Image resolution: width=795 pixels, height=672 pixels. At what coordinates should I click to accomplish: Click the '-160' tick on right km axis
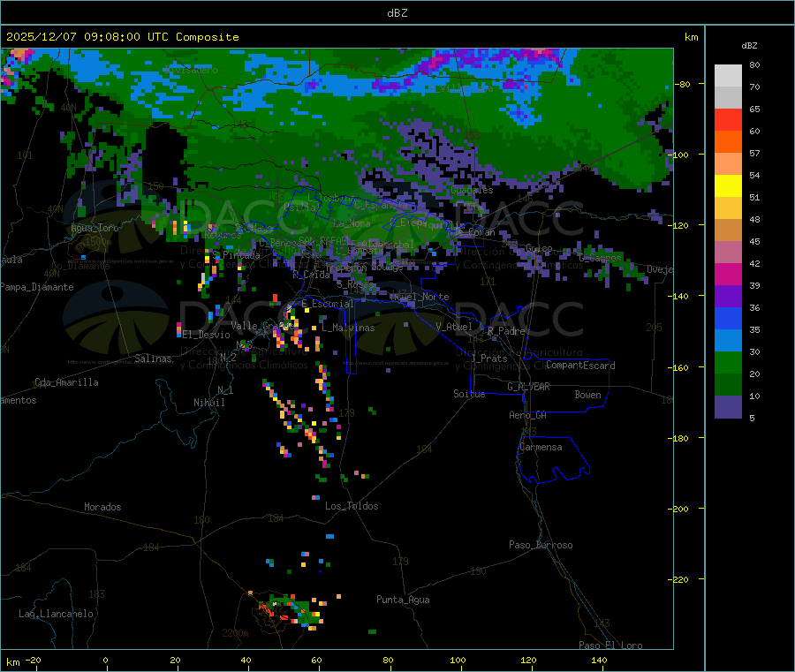678,367
